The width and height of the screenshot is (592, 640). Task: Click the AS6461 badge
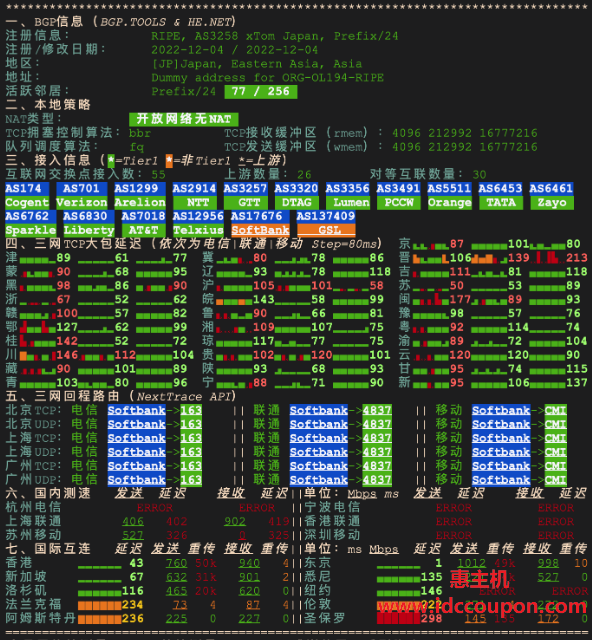point(552,188)
